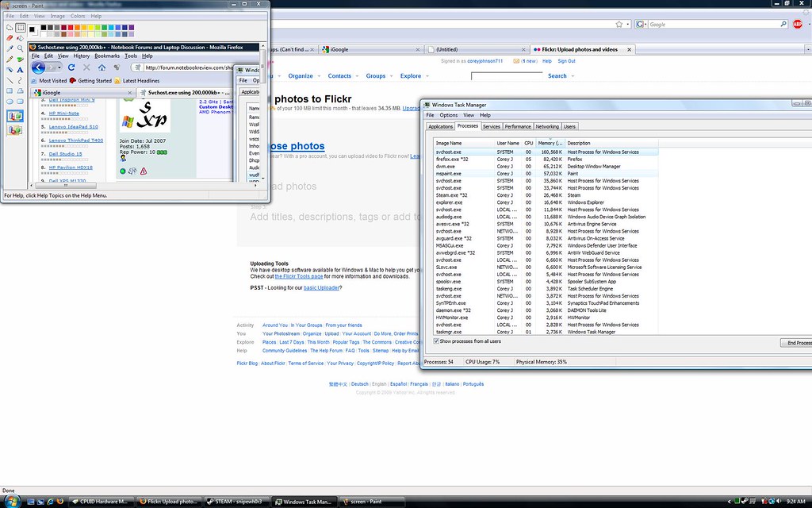Click the Adblock Plus ABP icon
Image resolution: width=812 pixels, height=508 pixels.
point(798,25)
